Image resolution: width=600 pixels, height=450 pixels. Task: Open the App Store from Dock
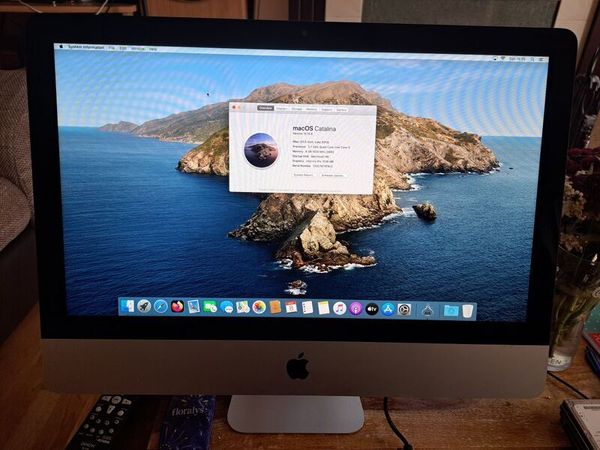[x=388, y=309]
